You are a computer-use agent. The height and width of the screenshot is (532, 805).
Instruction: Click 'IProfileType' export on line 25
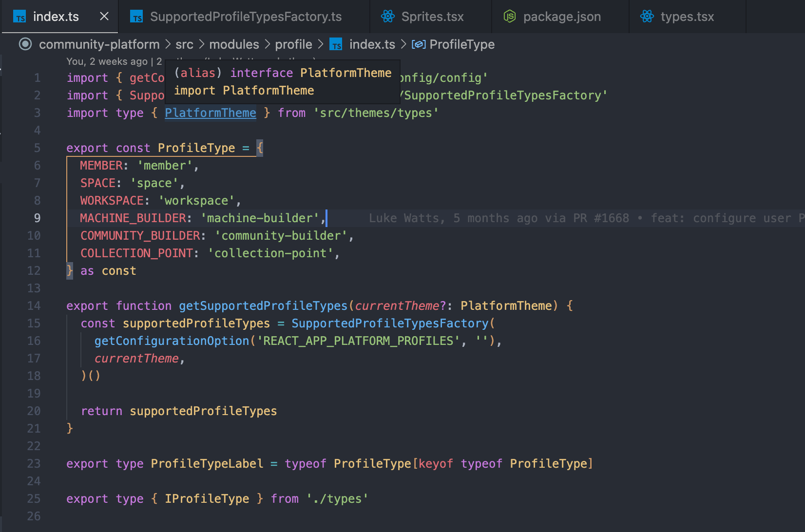[x=207, y=499]
